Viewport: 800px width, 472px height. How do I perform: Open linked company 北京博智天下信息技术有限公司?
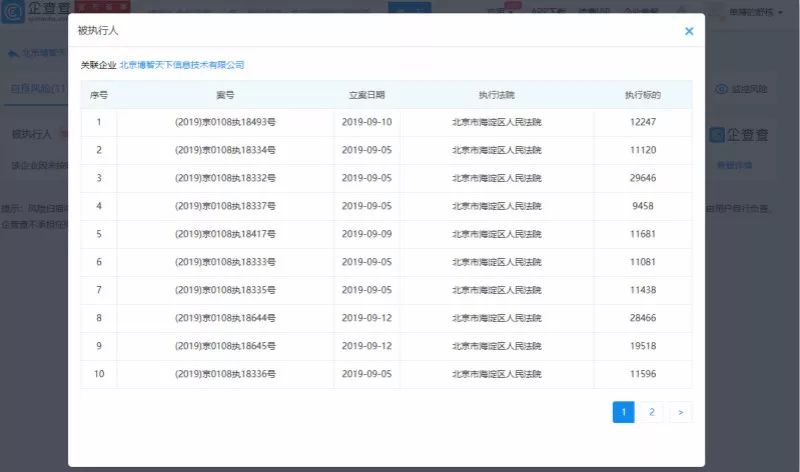(182, 65)
